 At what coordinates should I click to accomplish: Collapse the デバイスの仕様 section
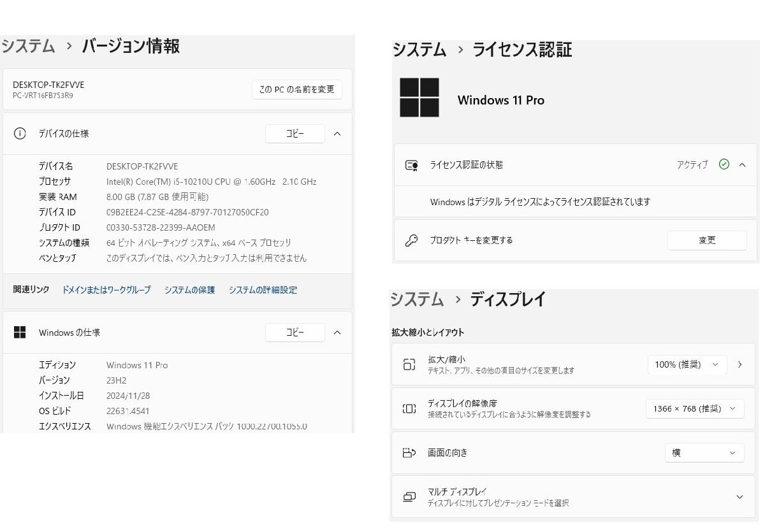click(x=337, y=134)
